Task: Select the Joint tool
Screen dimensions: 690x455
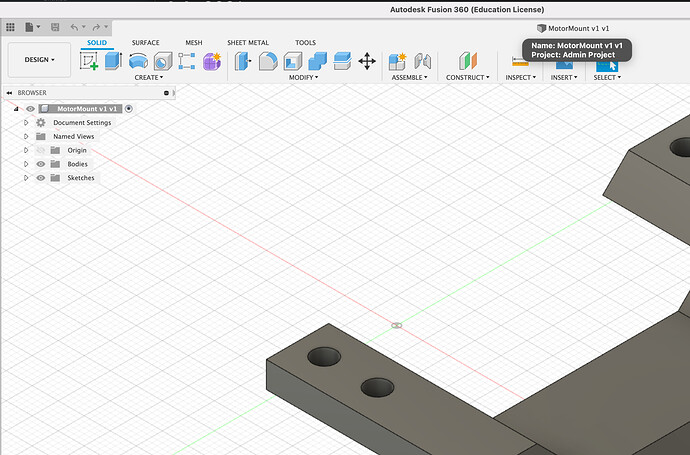Action: (x=422, y=61)
